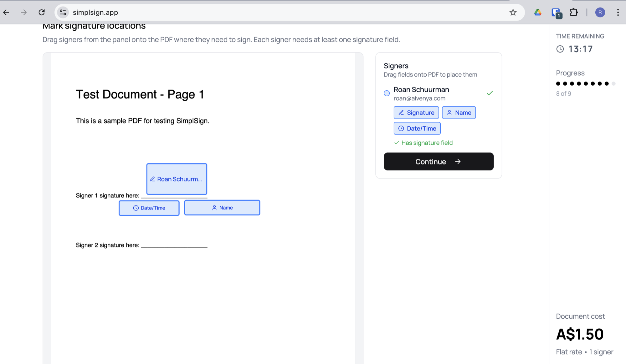Image resolution: width=626 pixels, height=364 pixels.
Task: Open the site permissions icon in address bar
Action: tap(63, 12)
